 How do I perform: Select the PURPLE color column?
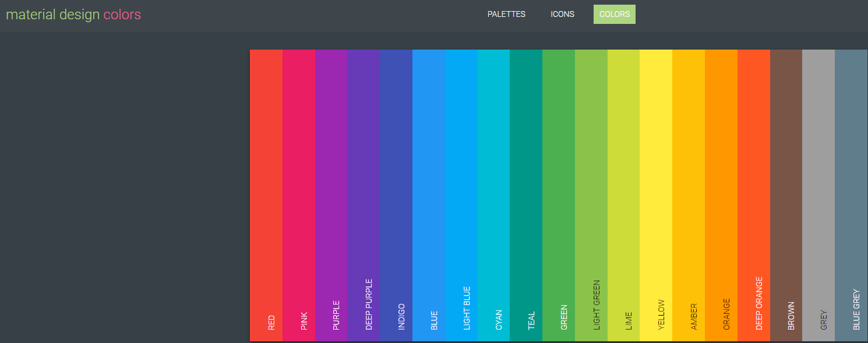point(331,195)
